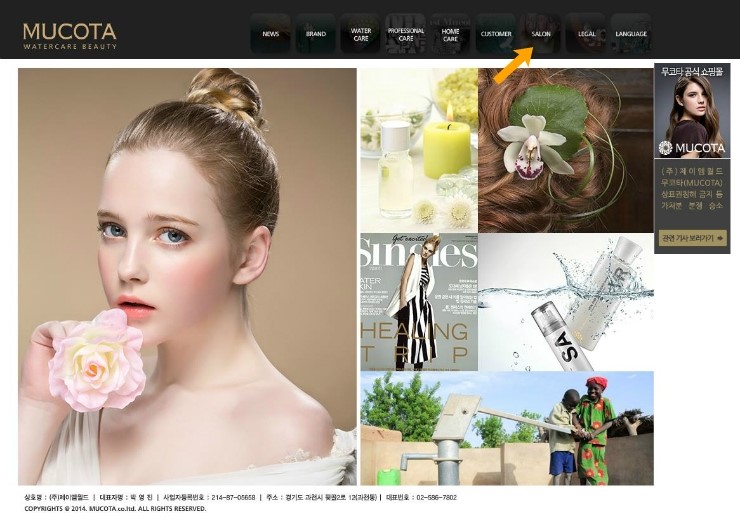Select WATER CARE in the navigation

(361, 34)
